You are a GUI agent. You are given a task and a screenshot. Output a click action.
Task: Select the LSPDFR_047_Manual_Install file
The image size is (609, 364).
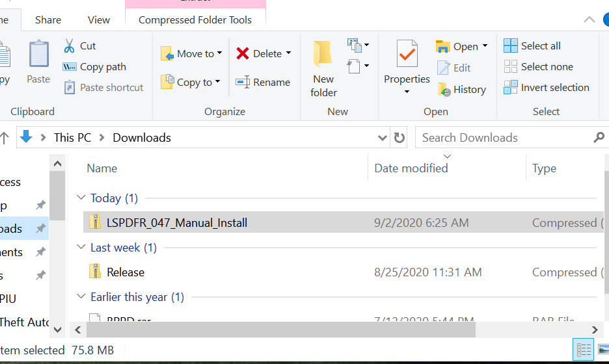[177, 223]
